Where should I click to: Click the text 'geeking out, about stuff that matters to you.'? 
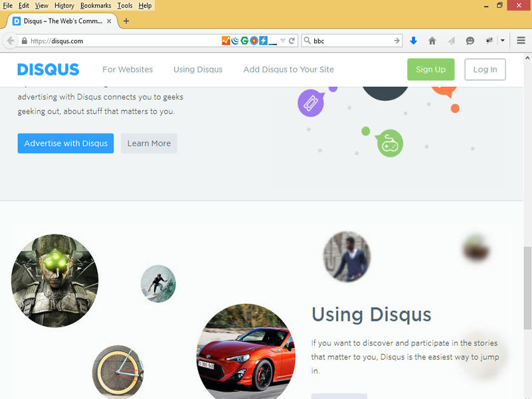[x=96, y=112]
